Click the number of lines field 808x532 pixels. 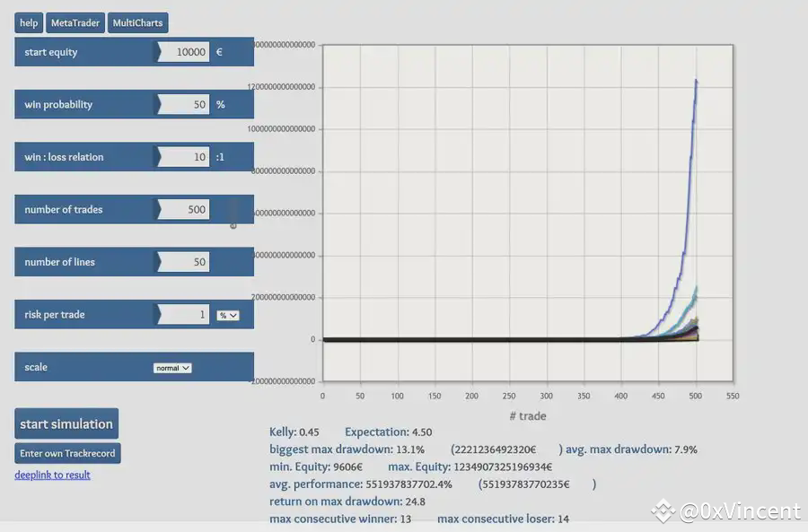click(x=183, y=262)
